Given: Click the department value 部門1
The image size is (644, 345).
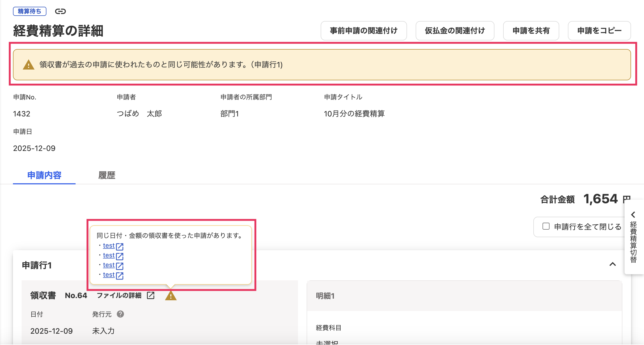Looking at the screenshot, I should (229, 114).
